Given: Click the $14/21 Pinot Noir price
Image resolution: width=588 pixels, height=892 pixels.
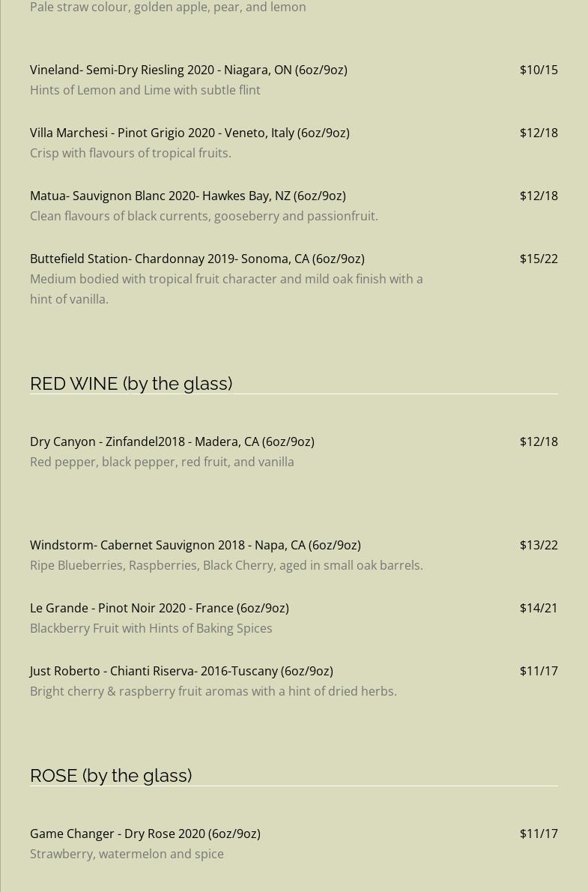Looking at the screenshot, I should [539, 609].
